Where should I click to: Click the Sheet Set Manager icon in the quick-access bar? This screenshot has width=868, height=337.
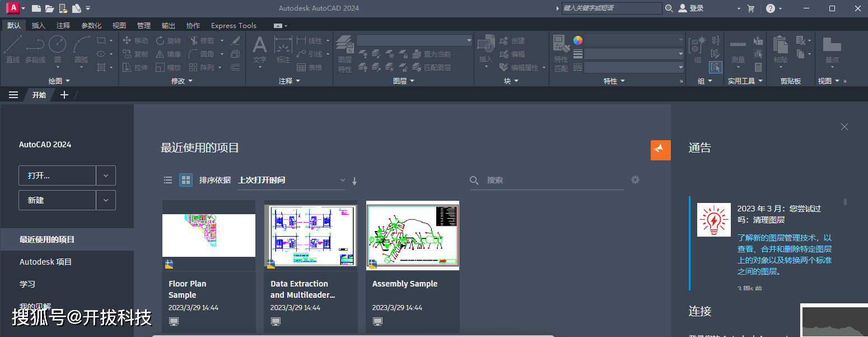[77, 8]
